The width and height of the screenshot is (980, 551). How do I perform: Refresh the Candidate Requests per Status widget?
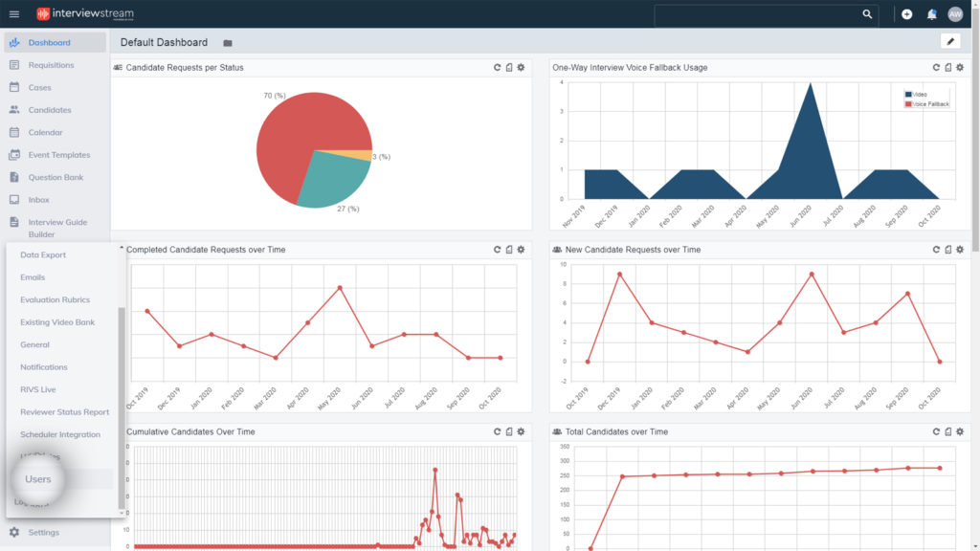point(496,67)
